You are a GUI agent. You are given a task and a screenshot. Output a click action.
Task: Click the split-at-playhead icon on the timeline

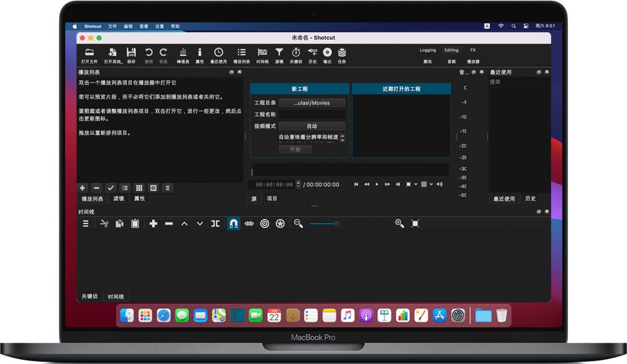216,224
